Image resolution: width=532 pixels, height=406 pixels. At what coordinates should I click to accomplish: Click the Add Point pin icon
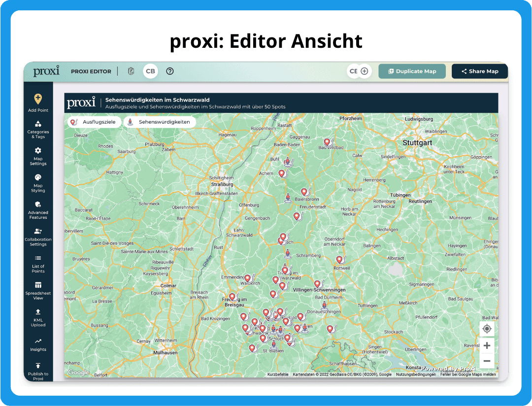(38, 99)
